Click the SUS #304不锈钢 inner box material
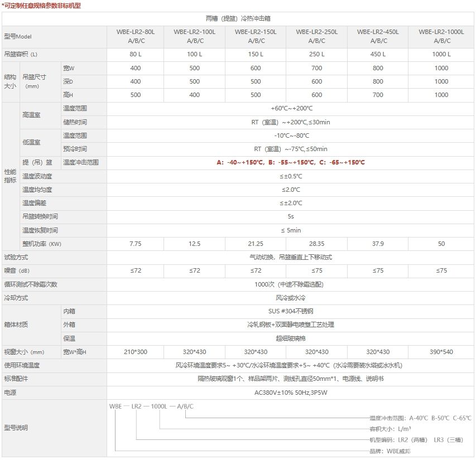Screen dimensions: 476x460 click(290, 311)
